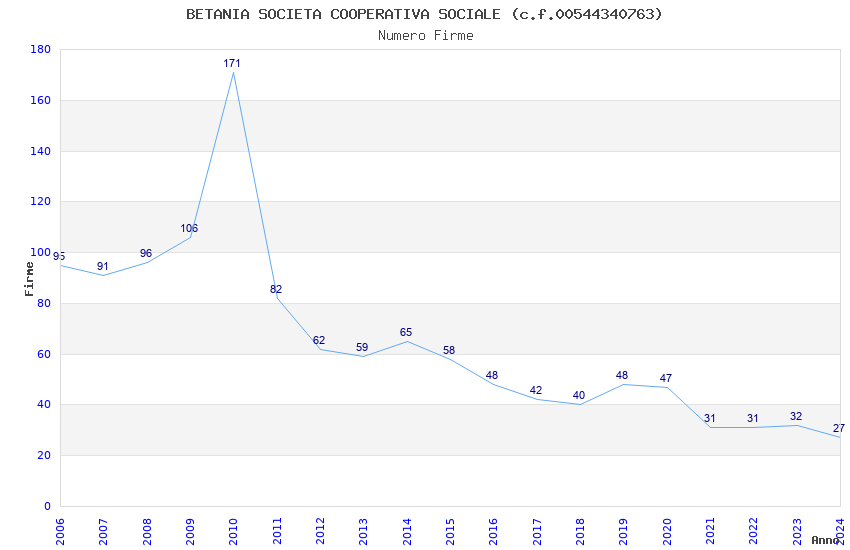Click the x-axis year 2014
850x550 pixels.
click(407, 532)
